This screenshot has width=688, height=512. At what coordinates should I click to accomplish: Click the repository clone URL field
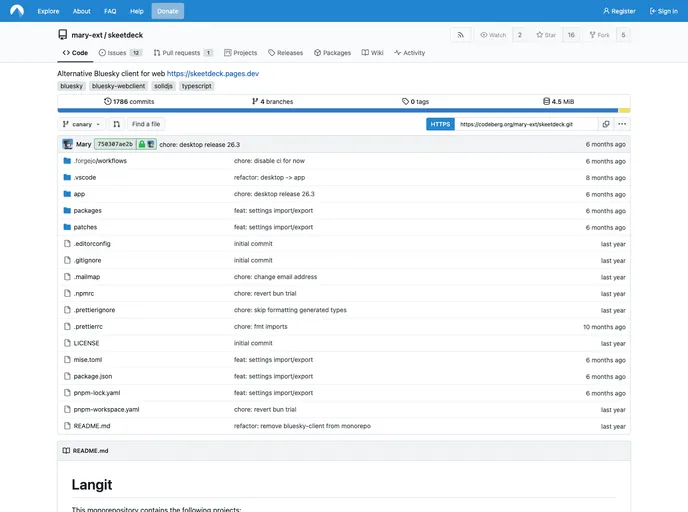(526, 124)
